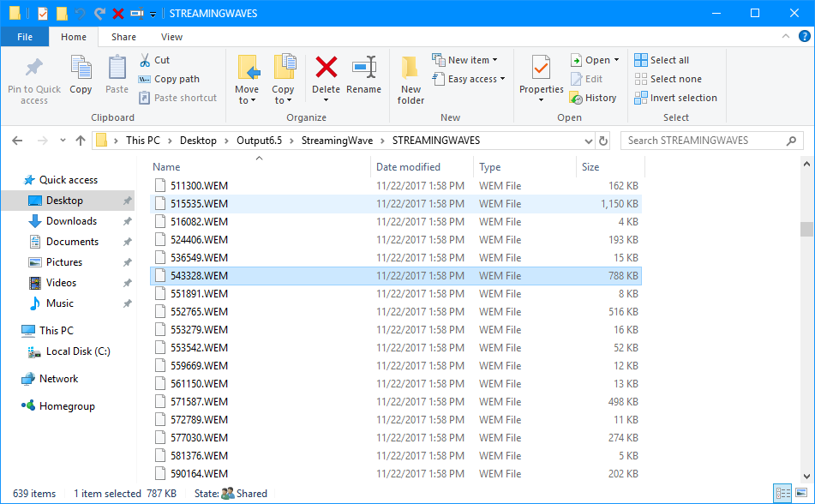Navigate to Output6.5 in the breadcrumb
815x504 pixels.
click(x=259, y=141)
